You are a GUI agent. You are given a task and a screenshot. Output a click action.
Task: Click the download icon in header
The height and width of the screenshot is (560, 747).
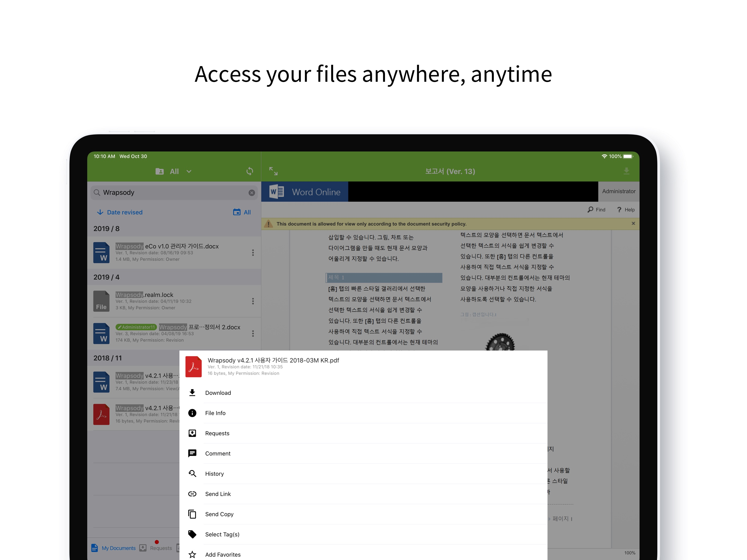tap(626, 171)
